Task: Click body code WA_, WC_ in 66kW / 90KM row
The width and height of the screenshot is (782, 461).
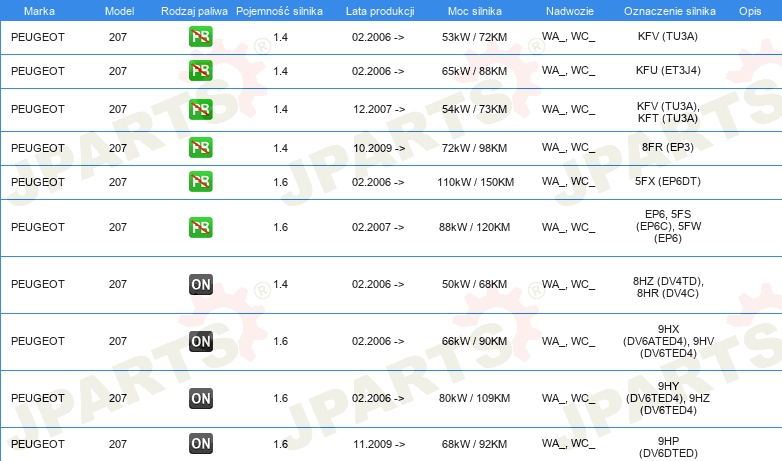Action: (x=569, y=342)
